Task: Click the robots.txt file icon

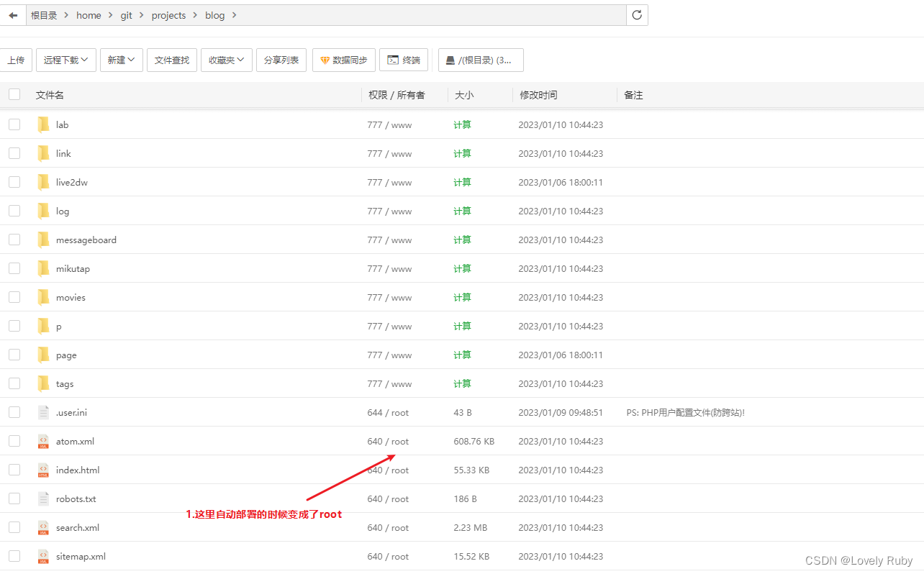Action: click(43, 498)
